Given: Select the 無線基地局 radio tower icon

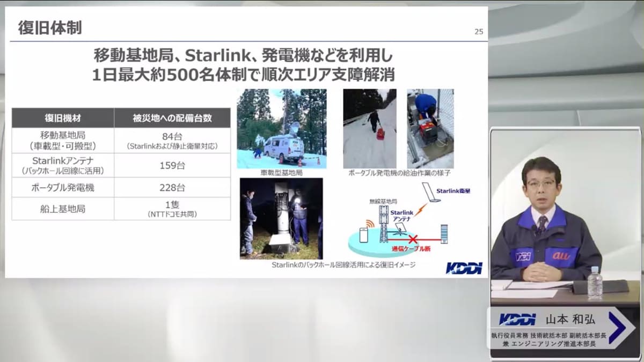Looking at the screenshot, I should pos(383,225).
